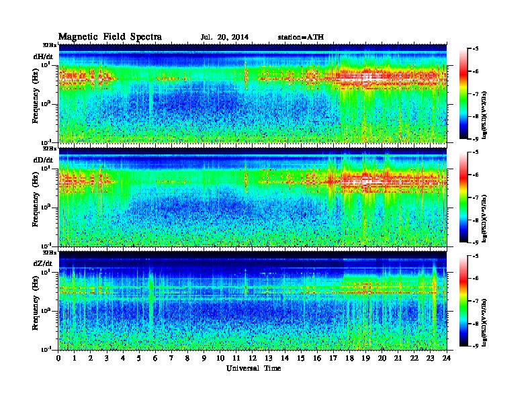Click hour tick label "23" on time axis
This screenshot has width=532, height=411.
click(430, 358)
